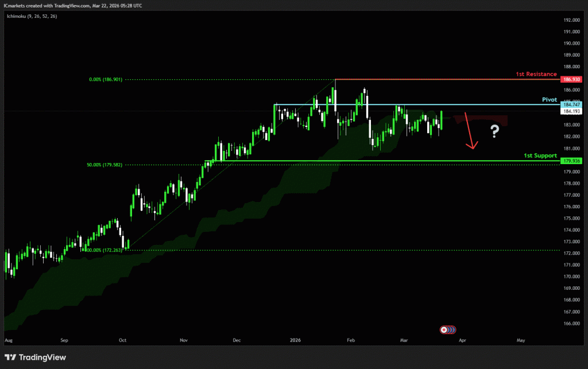The image size is (588, 369).
Task: Click the 1st Resistance text label
Action: (x=536, y=74)
